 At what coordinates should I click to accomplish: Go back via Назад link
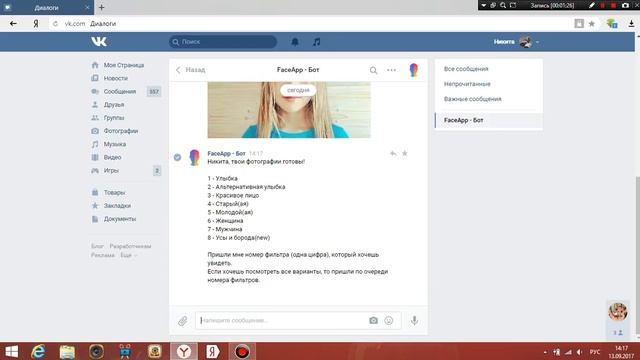tap(190, 70)
